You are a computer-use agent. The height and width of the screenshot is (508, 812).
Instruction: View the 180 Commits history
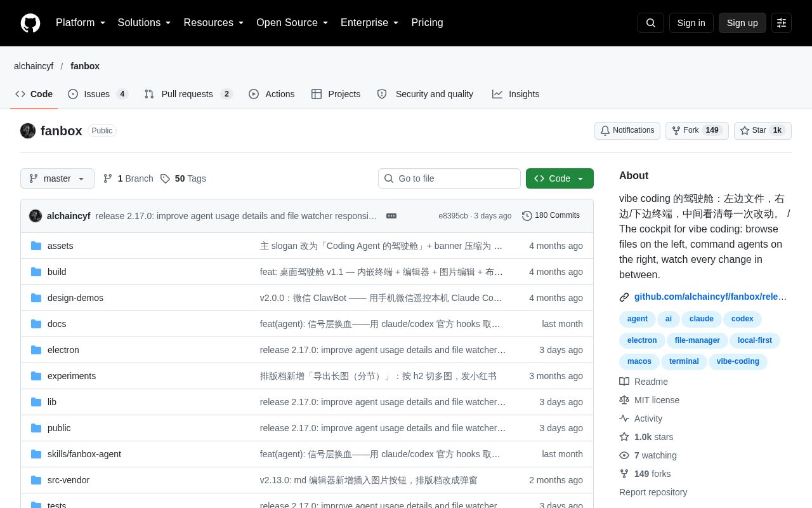(x=551, y=216)
